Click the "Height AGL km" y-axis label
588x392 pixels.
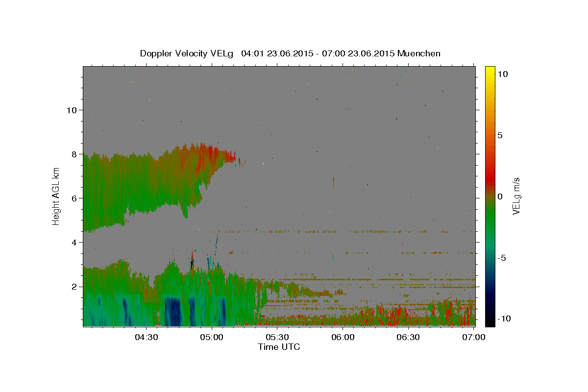tap(56, 196)
